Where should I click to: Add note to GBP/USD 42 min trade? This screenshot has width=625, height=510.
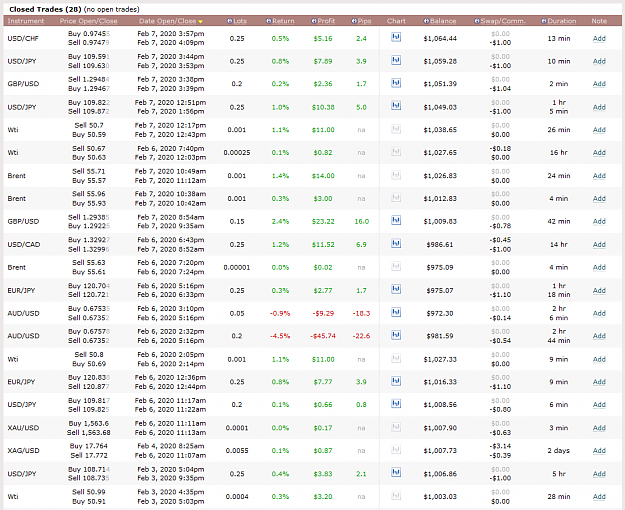click(x=599, y=221)
